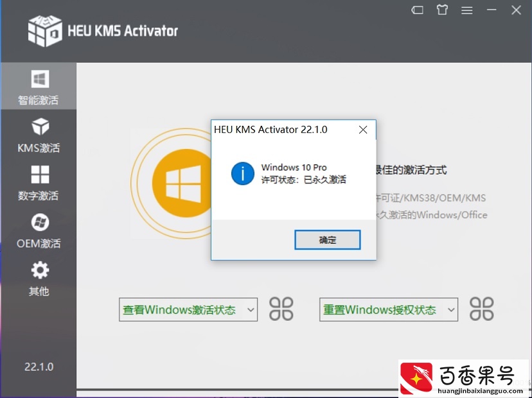This screenshot has width=532, height=398.
Task: Open the skin shirt icon in title bar
Action: pyautogui.click(x=442, y=10)
